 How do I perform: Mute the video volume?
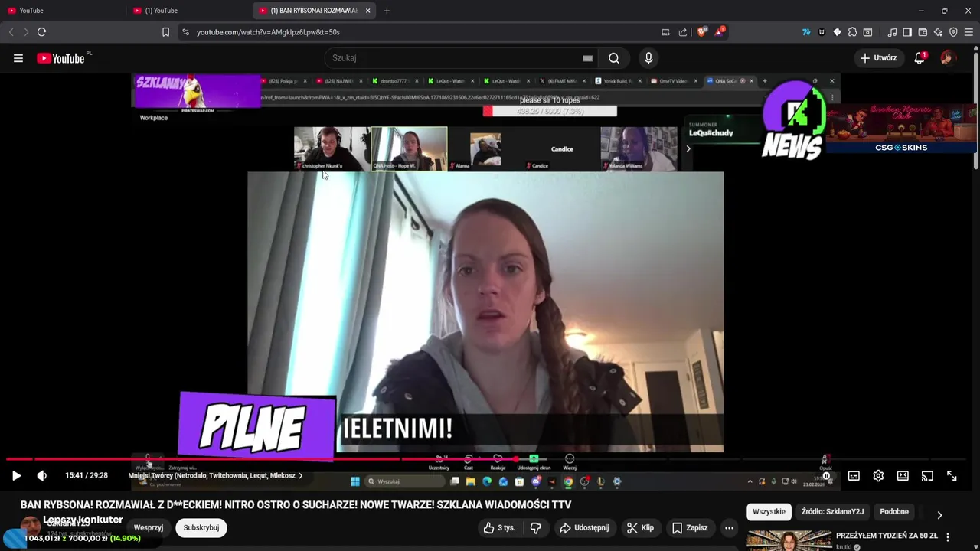41,476
